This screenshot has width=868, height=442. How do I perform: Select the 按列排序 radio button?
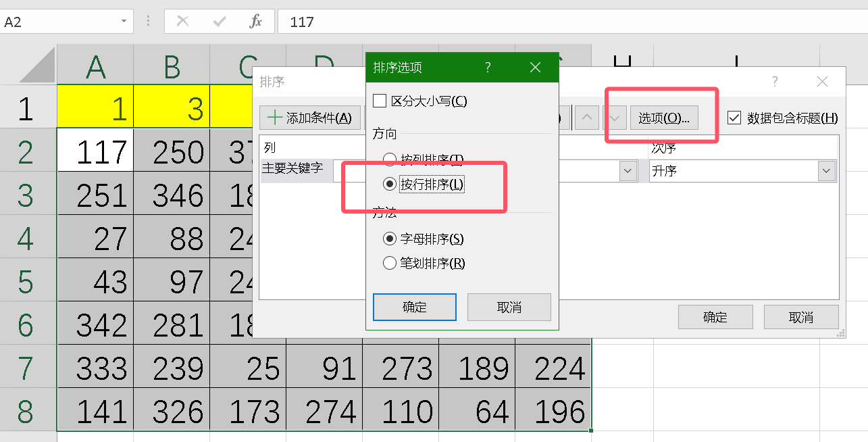[x=389, y=159]
